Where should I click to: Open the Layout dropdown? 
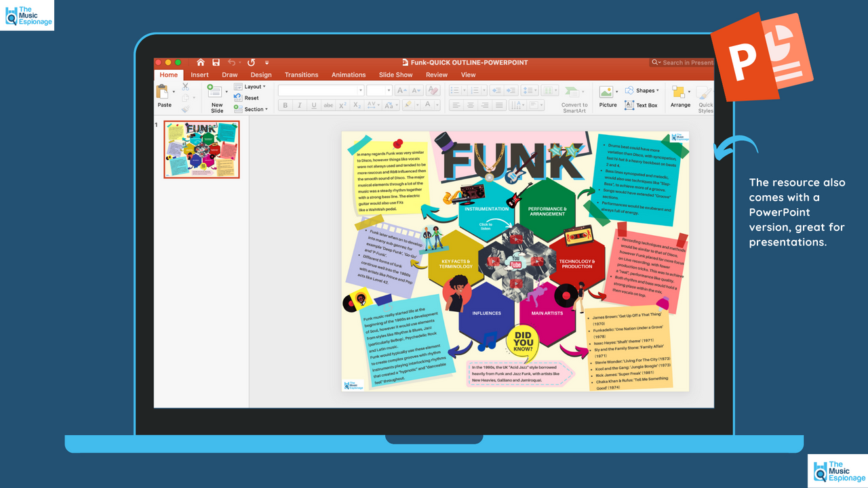(x=250, y=87)
